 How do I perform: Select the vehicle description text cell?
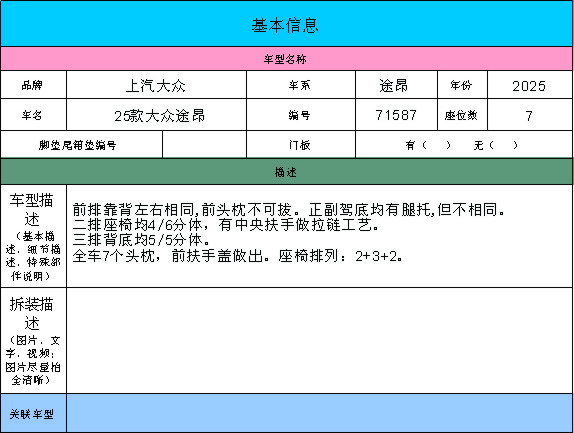pos(320,236)
